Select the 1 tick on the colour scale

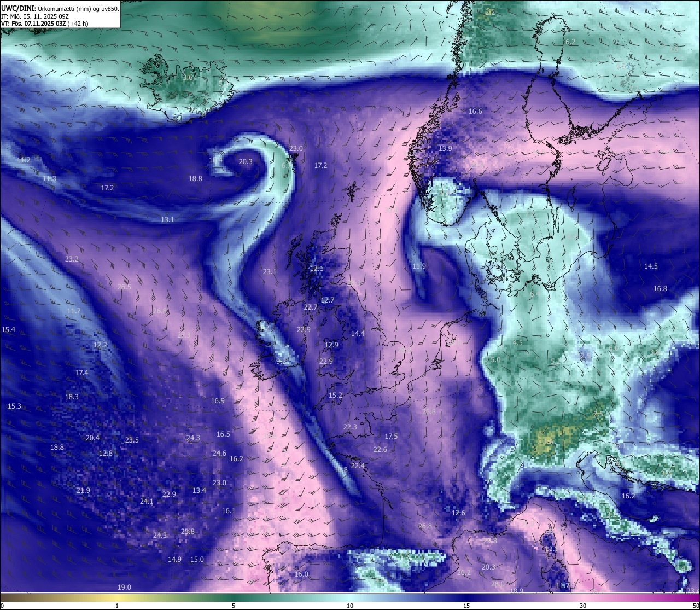[x=117, y=606]
